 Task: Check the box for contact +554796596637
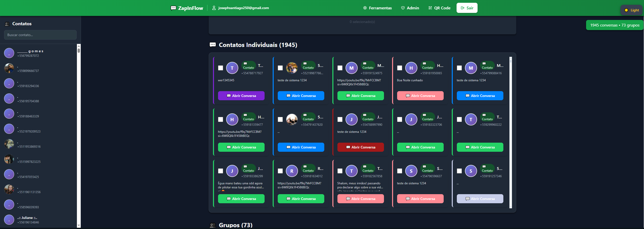(x=400, y=171)
